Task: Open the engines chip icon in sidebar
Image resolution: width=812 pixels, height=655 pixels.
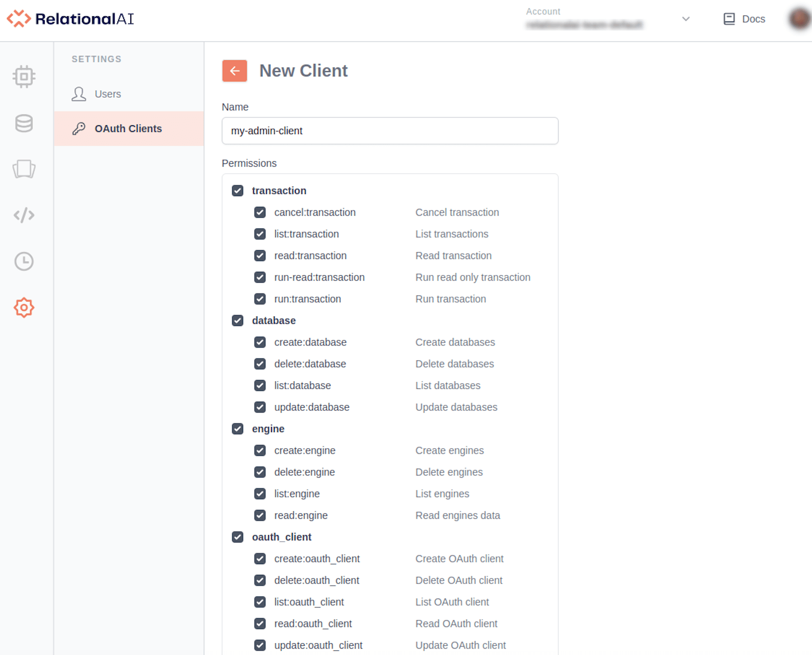Action: 24,76
